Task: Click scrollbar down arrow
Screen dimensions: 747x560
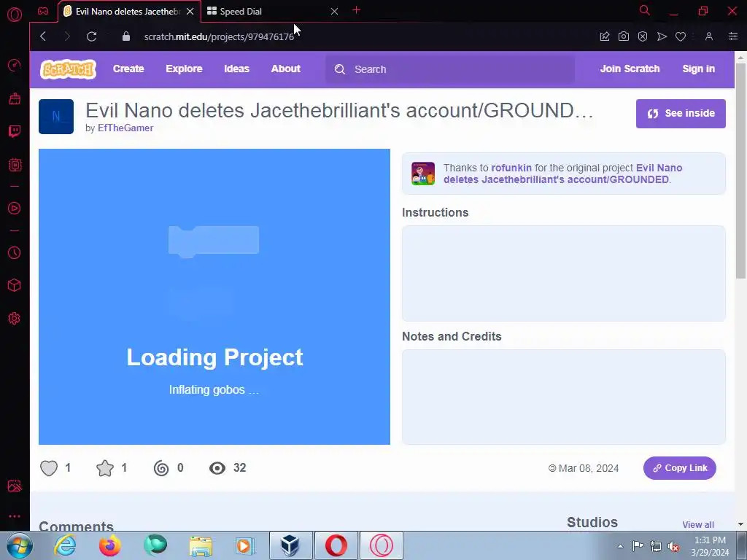Action: 740,524
